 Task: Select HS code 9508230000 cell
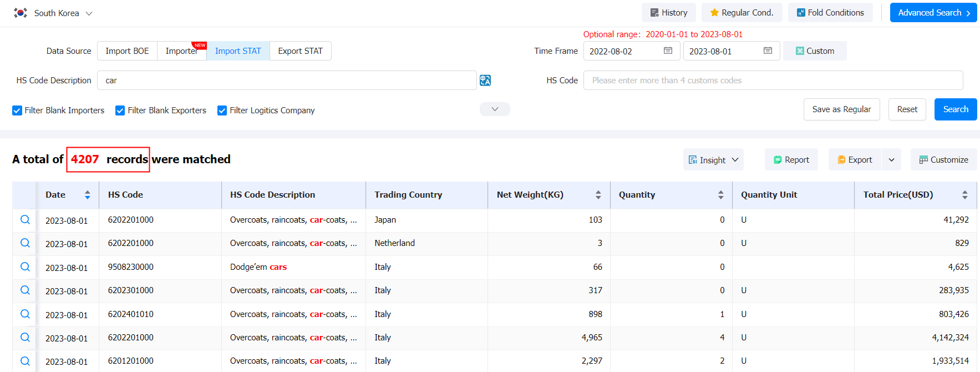coord(160,267)
